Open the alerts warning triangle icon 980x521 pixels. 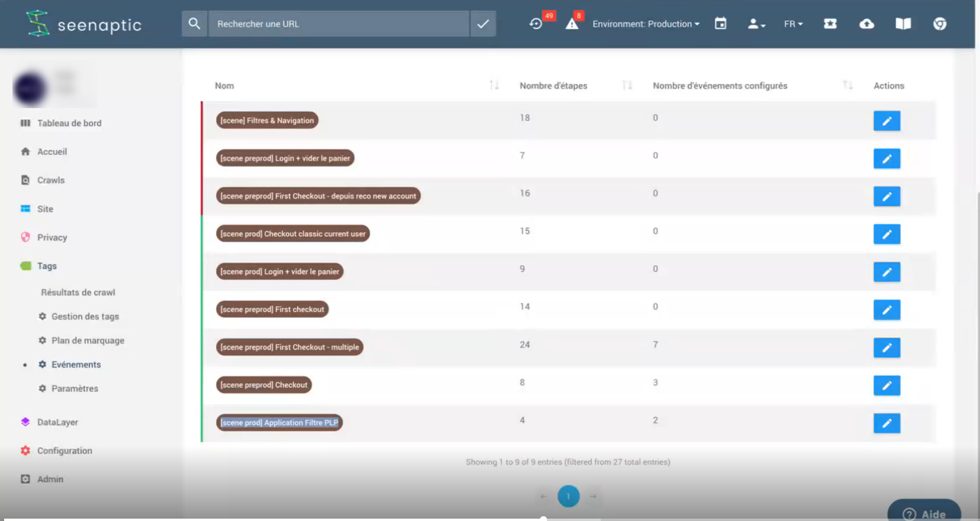pos(572,24)
